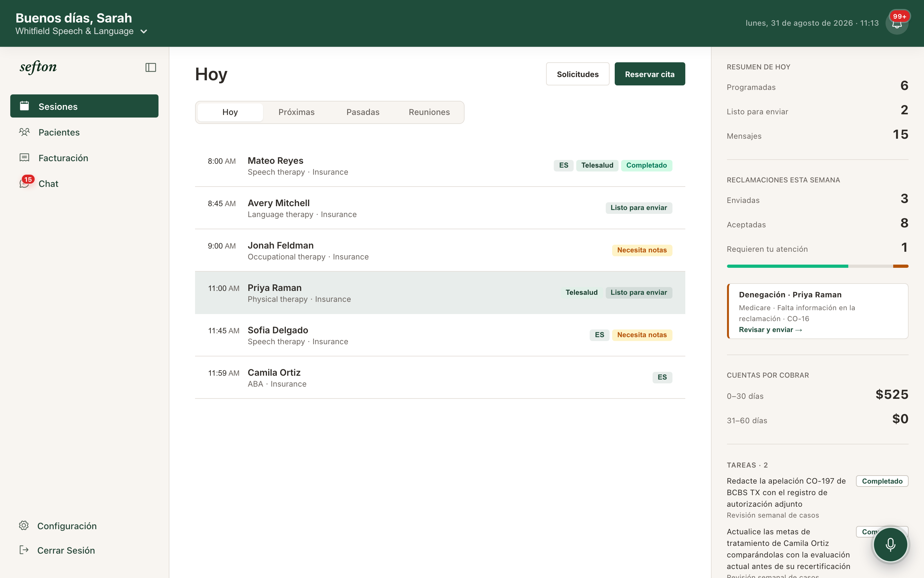
Task: Select the Hoy tab
Action: pyautogui.click(x=230, y=112)
